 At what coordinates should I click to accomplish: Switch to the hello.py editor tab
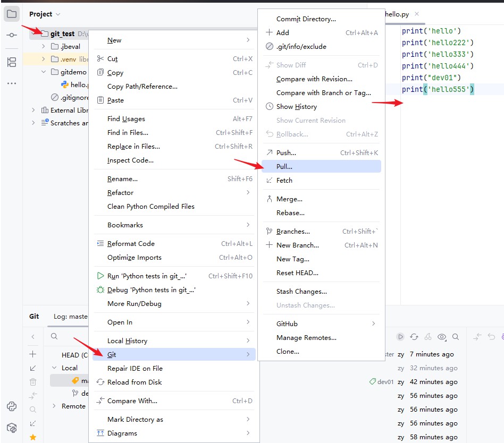(x=397, y=14)
